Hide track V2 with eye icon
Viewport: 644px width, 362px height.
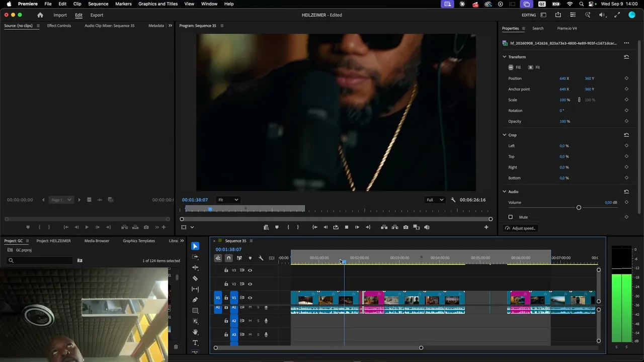[x=250, y=284]
